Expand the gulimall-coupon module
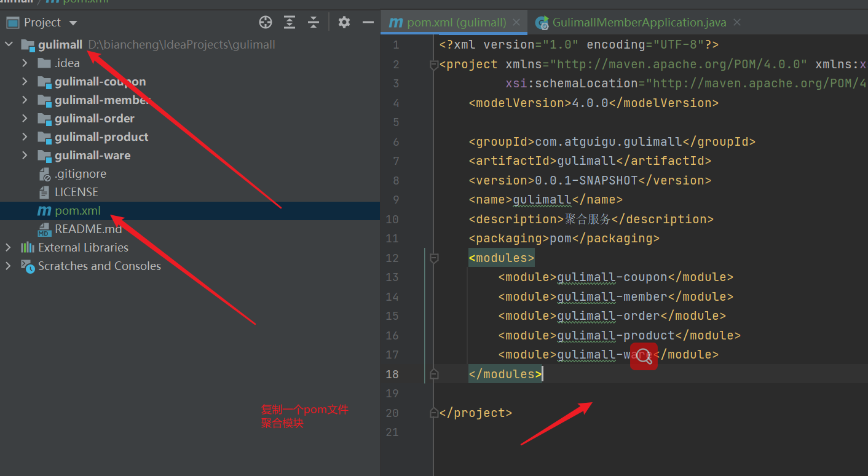This screenshot has width=868, height=476. point(25,81)
